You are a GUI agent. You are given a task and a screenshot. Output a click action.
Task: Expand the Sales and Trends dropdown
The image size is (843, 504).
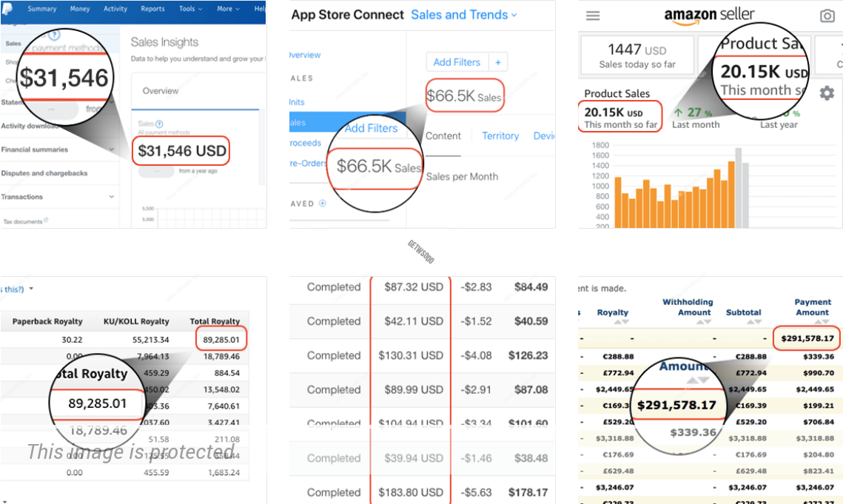click(464, 15)
